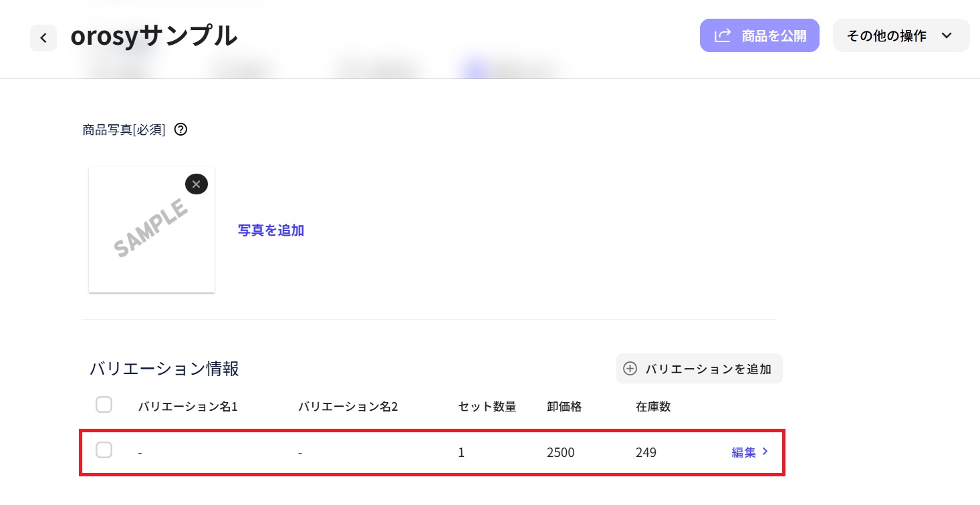This screenshot has width=980, height=505.
Task: Expand the down arrow on その他の操作
Action: coord(947,35)
